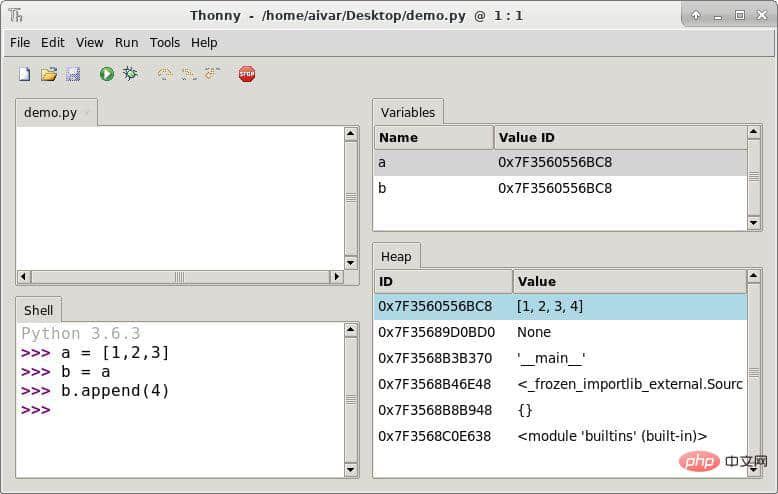Screen dimensions: 778x494
Task: Click editor horizontal scrollbar left arrow
Action: click(23, 276)
